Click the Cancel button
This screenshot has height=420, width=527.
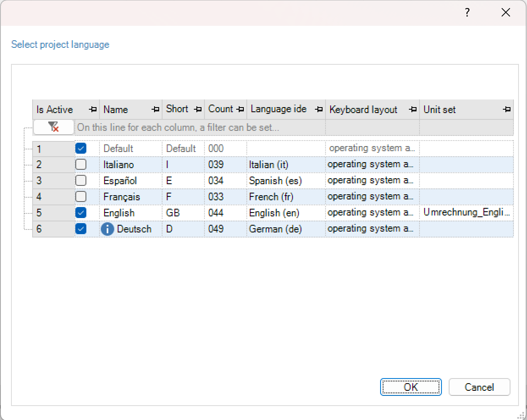(x=479, y=387)
